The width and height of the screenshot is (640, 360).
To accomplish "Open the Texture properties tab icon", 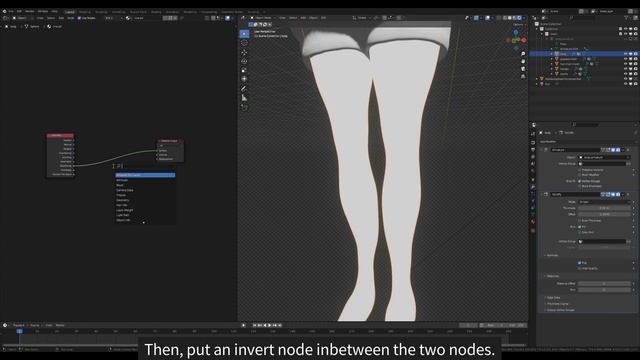I will [533, 231].
